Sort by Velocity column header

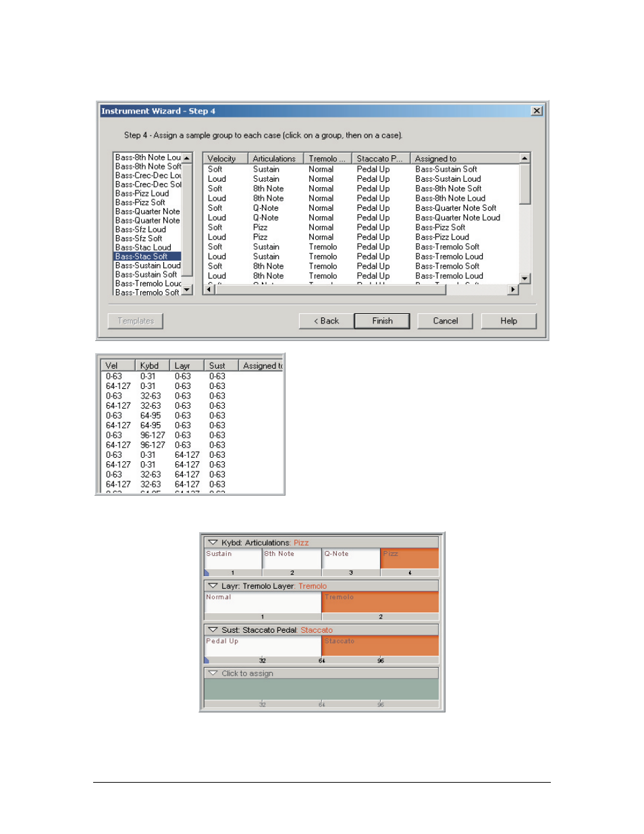pos(225,159)
